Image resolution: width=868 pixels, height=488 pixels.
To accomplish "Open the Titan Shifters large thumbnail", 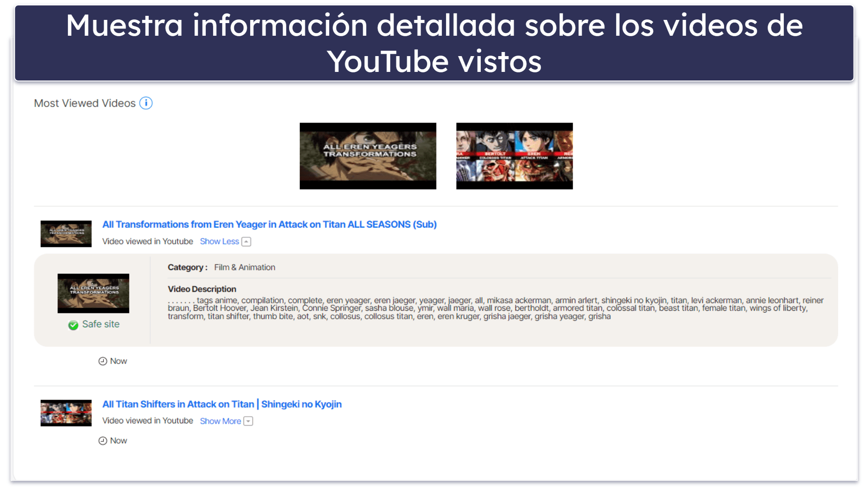I will [514, 156].
